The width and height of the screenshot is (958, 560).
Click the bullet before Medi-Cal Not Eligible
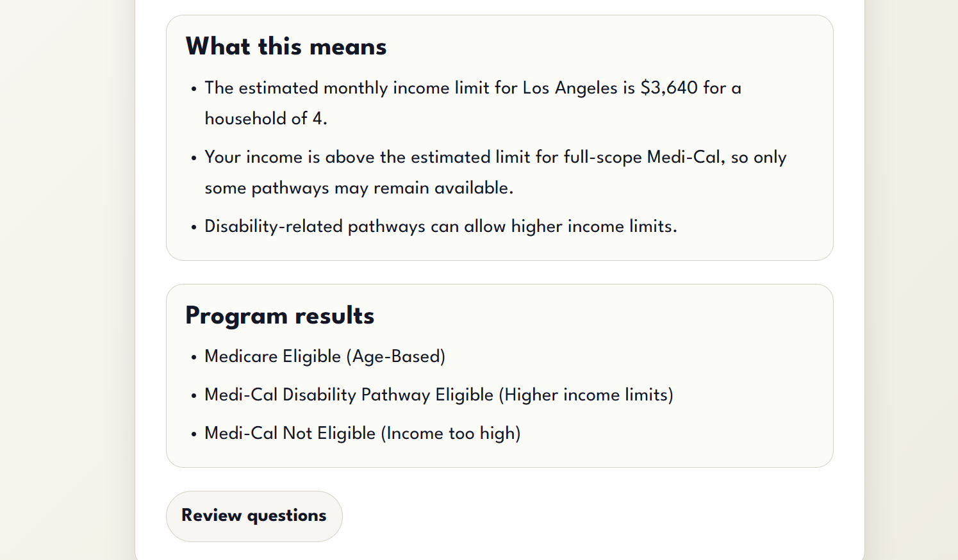[194, 434]
